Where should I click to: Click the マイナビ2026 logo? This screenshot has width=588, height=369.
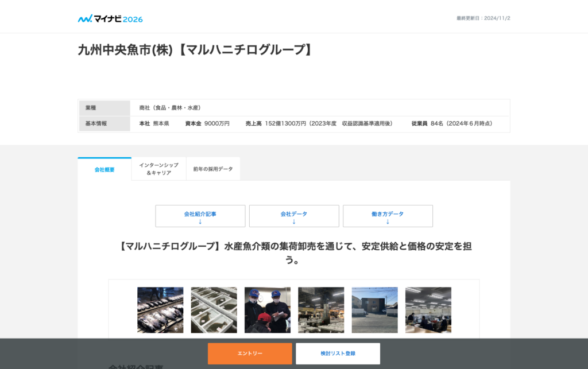[110, 19]
